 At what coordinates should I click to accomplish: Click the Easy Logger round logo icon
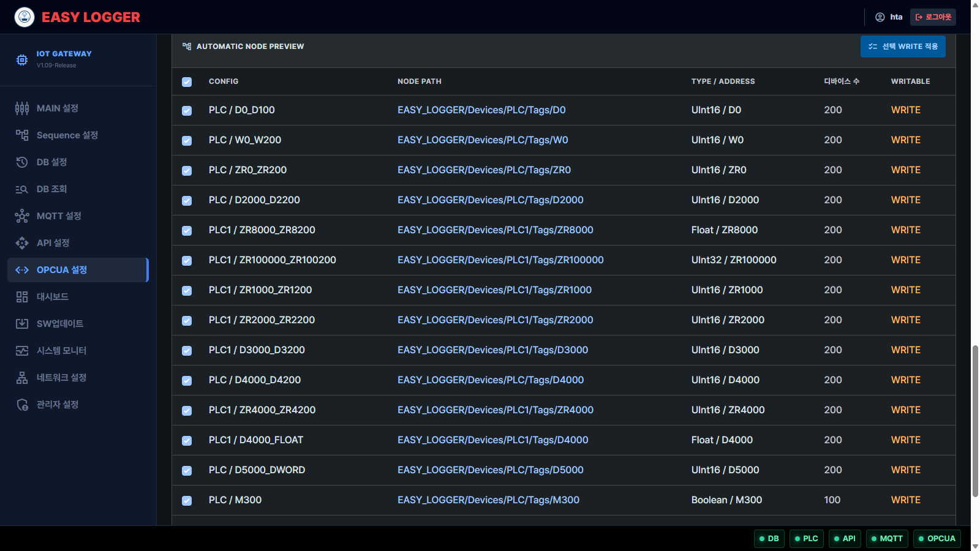coord(24,17)
